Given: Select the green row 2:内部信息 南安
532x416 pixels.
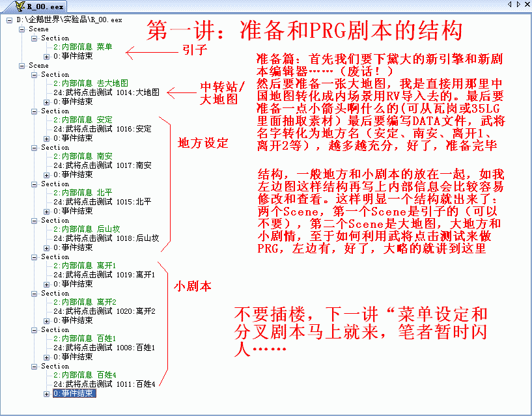Looking at the screenshot, I should (x=83, y=156).
